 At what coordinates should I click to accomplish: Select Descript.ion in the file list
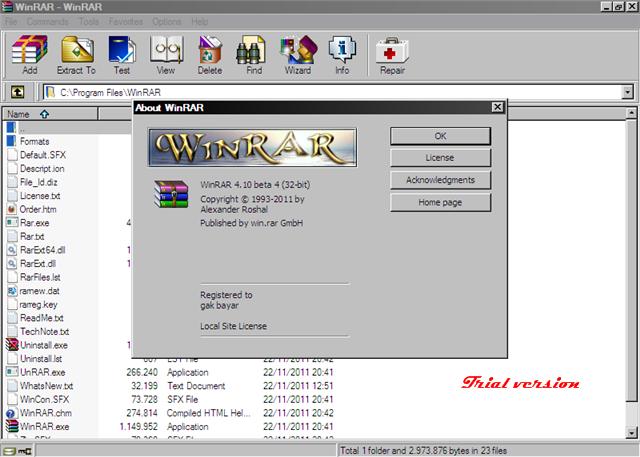pyautogui.click(x=42, y=169)
